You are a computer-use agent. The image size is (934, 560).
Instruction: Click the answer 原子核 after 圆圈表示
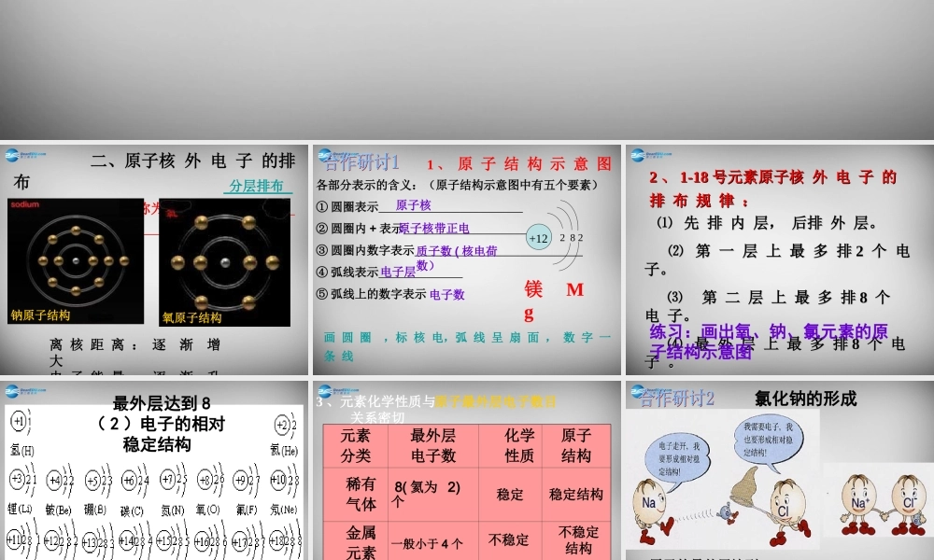(413, 205)
